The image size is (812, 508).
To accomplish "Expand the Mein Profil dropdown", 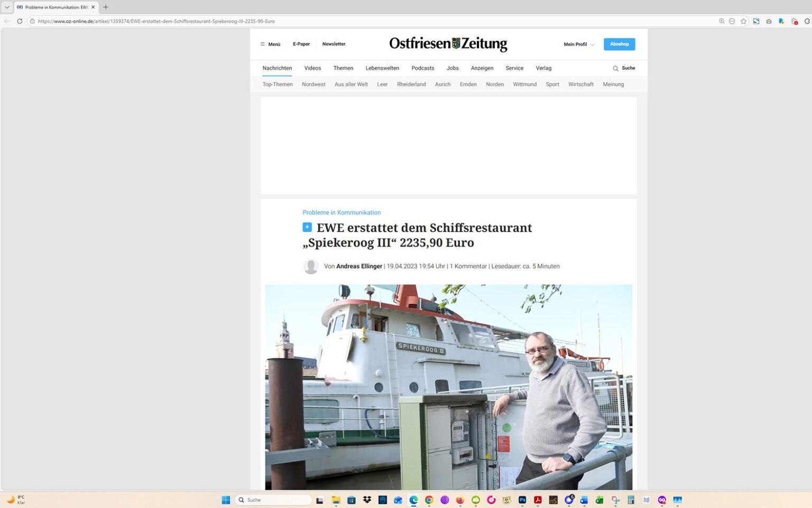I will 578,44.
